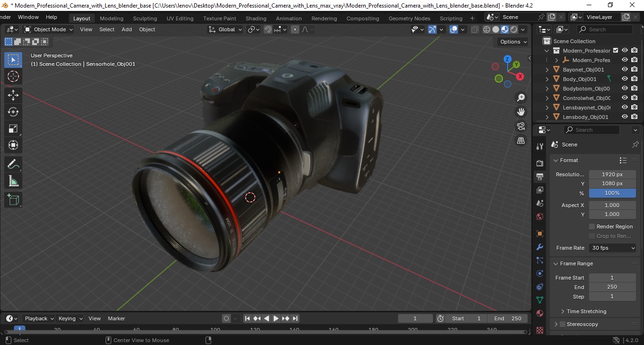The height and width of the screenshot is (345, 644).
Task: Hide Body_Obj001 with eye icon
Action: (x=625, y=79)
